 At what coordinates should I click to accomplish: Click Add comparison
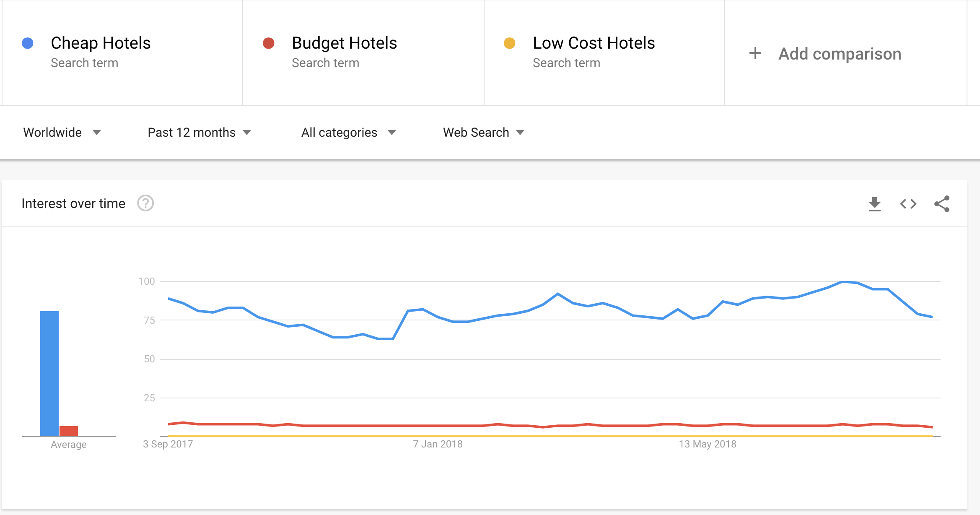pyautogui.click(x=840, y=54)
